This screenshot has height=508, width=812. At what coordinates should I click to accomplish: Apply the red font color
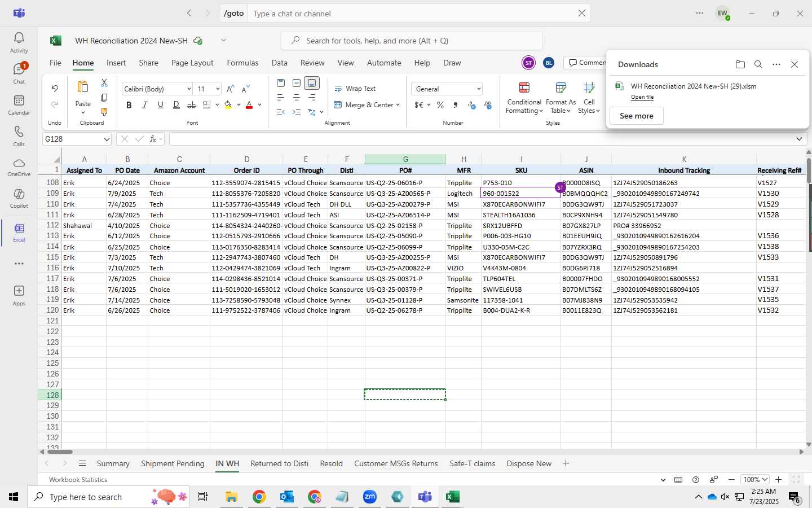[x=249, y=105]
